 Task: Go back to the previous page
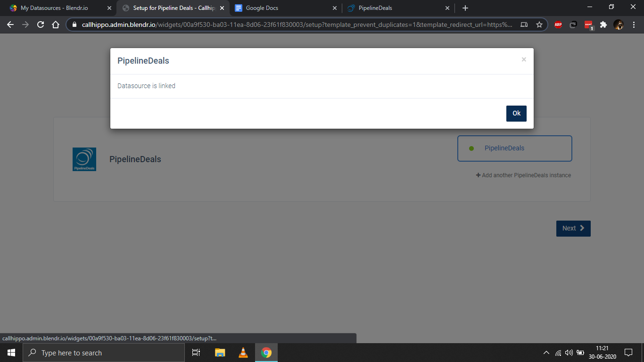[10, 25]
